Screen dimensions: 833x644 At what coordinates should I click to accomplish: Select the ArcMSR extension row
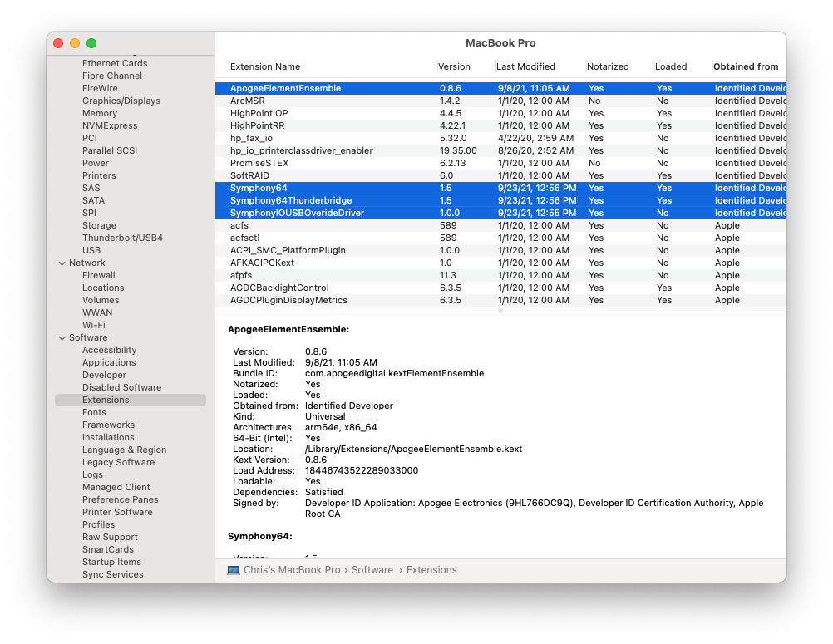tap(500, 101)
